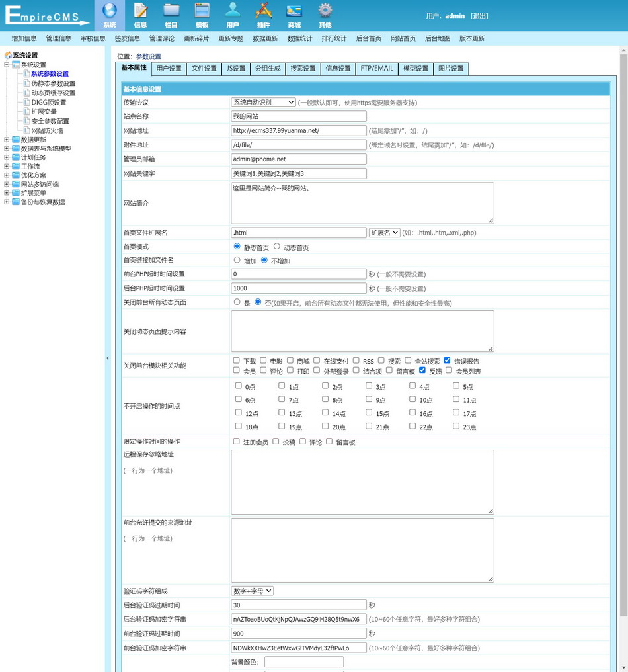Image resolution: width=628 pixels, height=672 pixels.
Task: Expand the 数据更新 tree node
Action: point(7,140)
